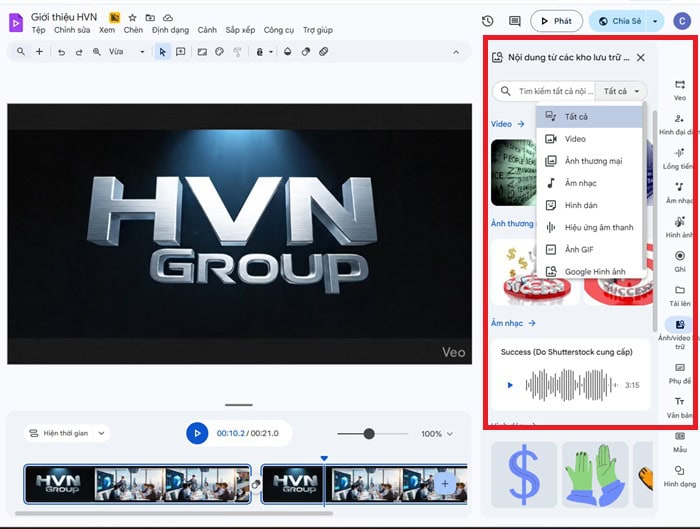The image size is (700, 529).
Task: Open version history clock icon
Action: coord(487,20)
